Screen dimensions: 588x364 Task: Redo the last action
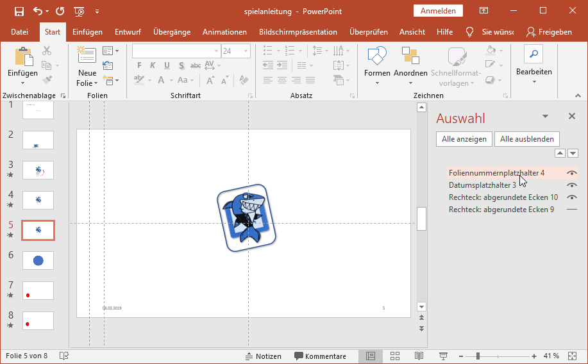tap(60, 12)
